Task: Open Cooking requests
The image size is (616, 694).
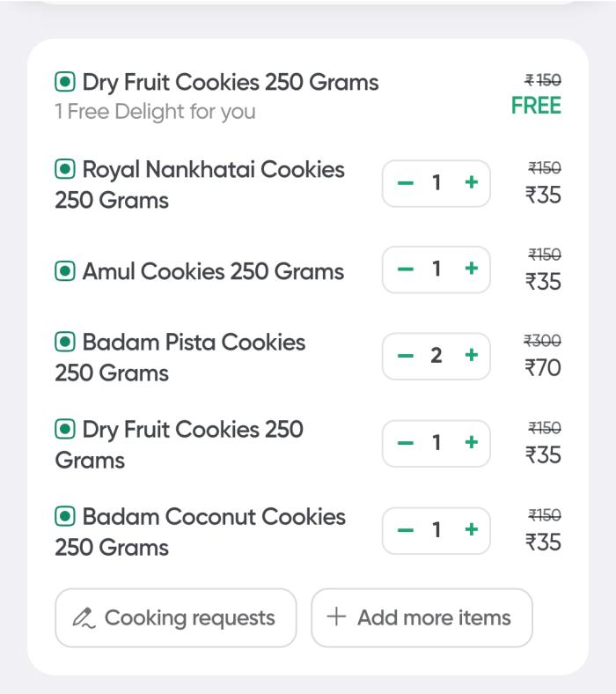Action: pyautogui.click(x=175, y=618)
